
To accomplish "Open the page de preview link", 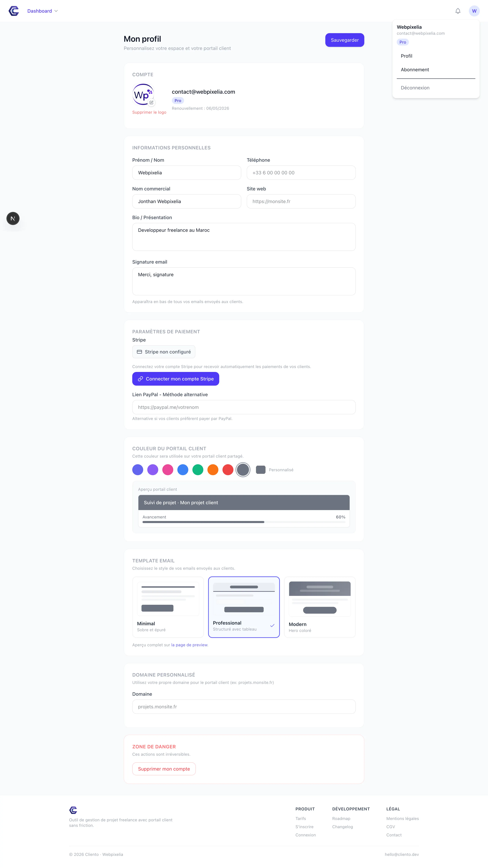I will pos(189,645).
